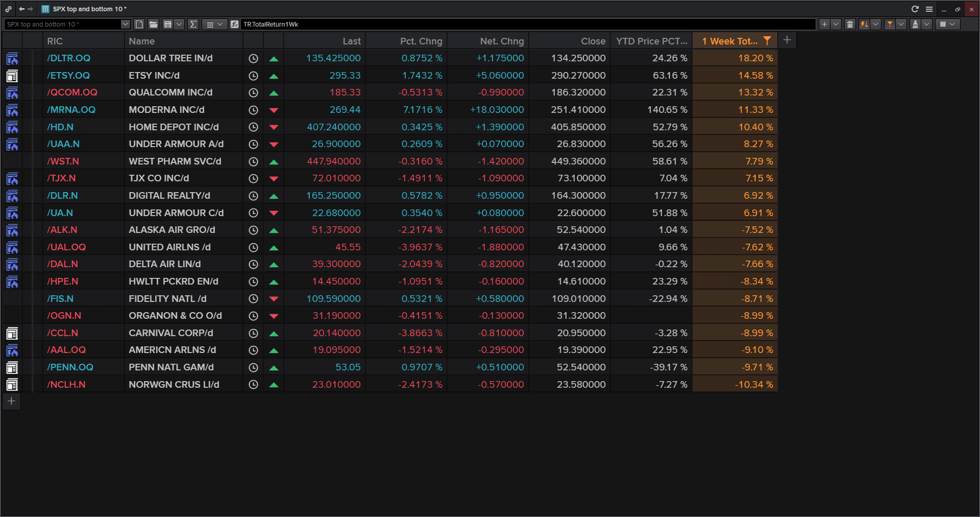Open a saved list via folder icon
Screen dimensions: 980x517
[153, 24]
